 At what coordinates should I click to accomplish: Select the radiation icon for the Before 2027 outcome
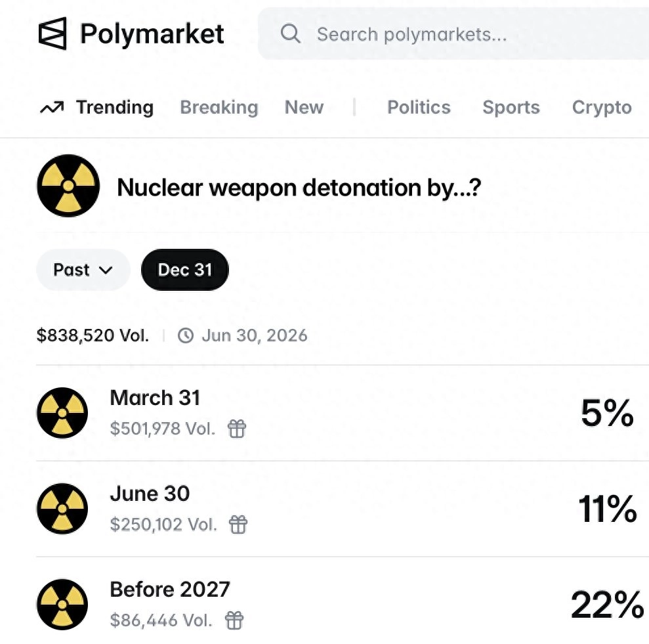click(x=62, y=605)
